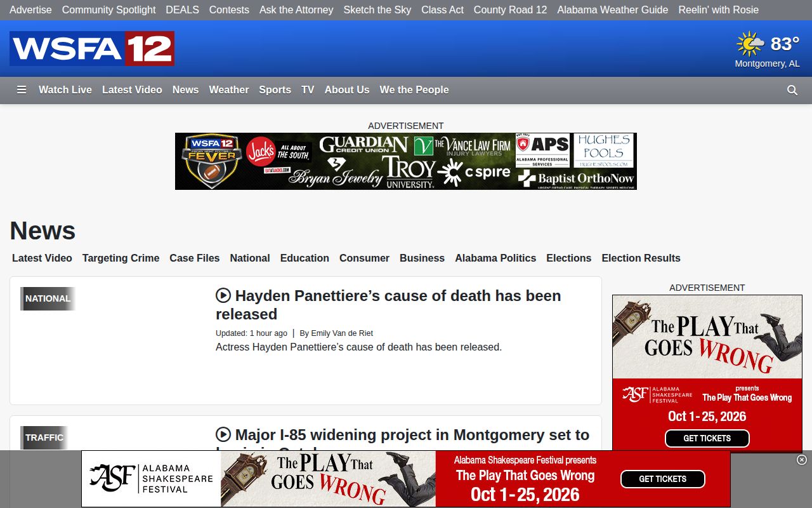The image size is (812, 508).
Task: Select Business news category
Action: [x=422, y=258]
